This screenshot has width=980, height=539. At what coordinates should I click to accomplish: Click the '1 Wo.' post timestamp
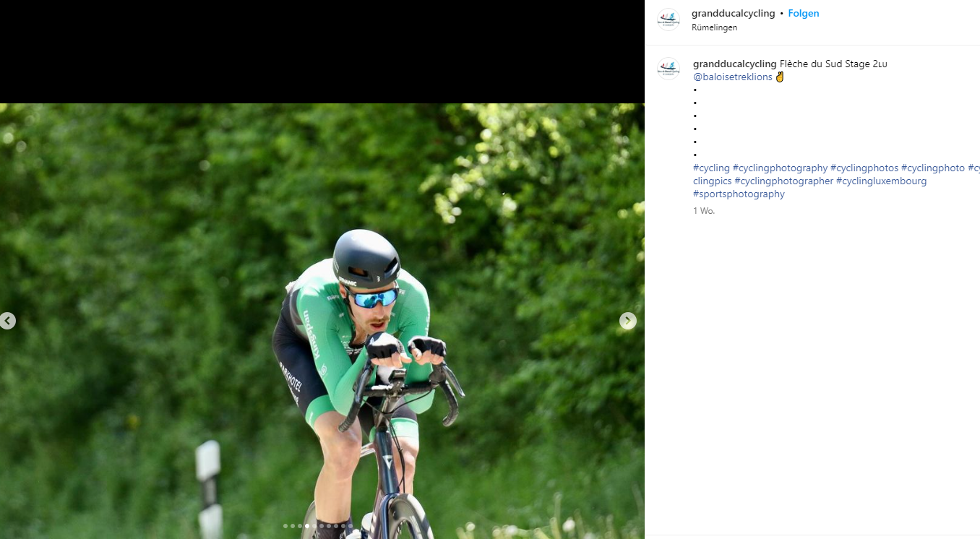[703, 211]
